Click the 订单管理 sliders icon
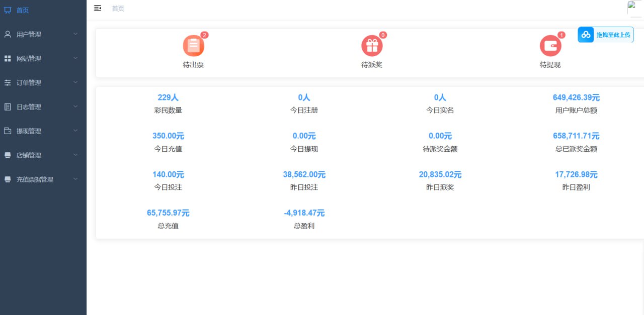This screenshot has width=644, height=315. point(8,83)
